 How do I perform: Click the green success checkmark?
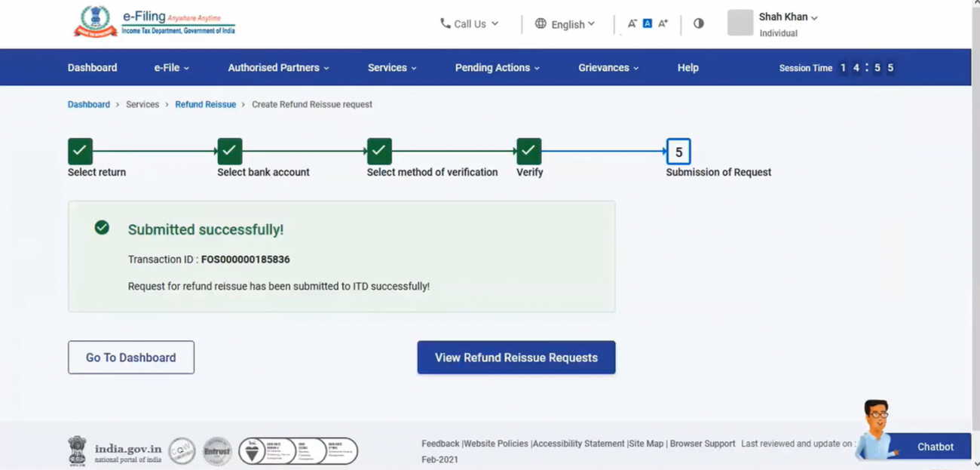102,227
